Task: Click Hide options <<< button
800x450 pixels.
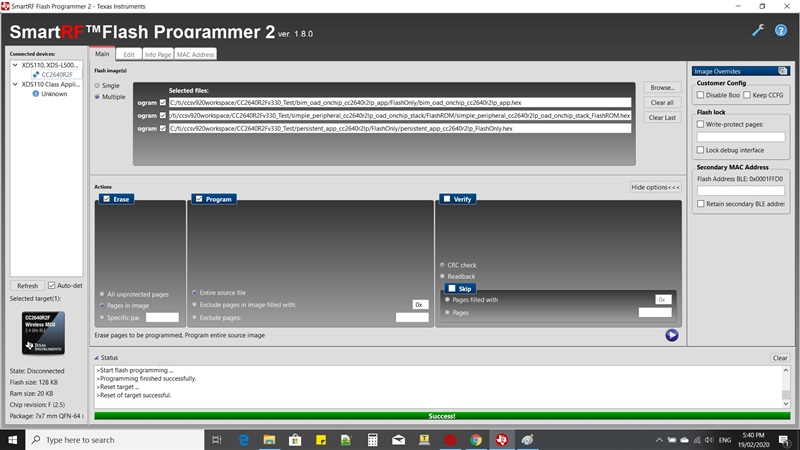Action: [x=655, y=187]
